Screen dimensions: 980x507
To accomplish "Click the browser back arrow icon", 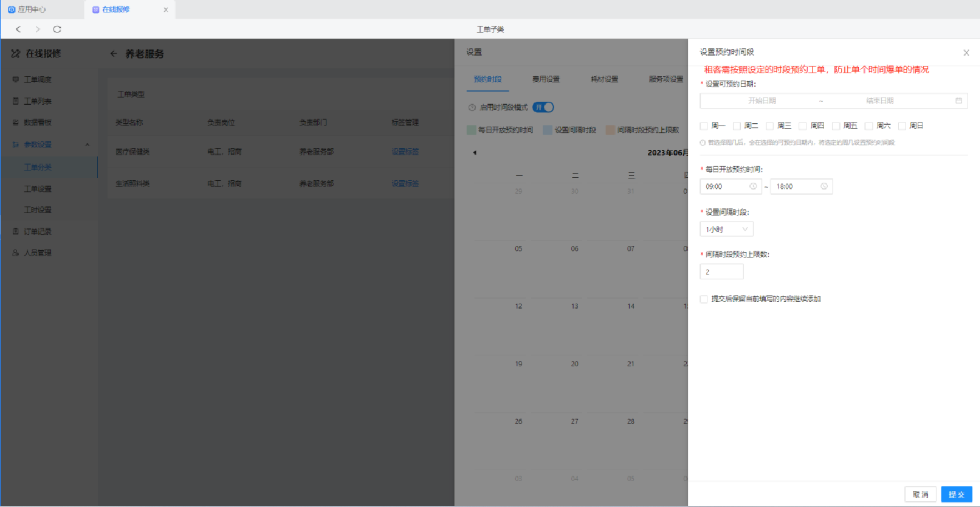I will [18, 29].
